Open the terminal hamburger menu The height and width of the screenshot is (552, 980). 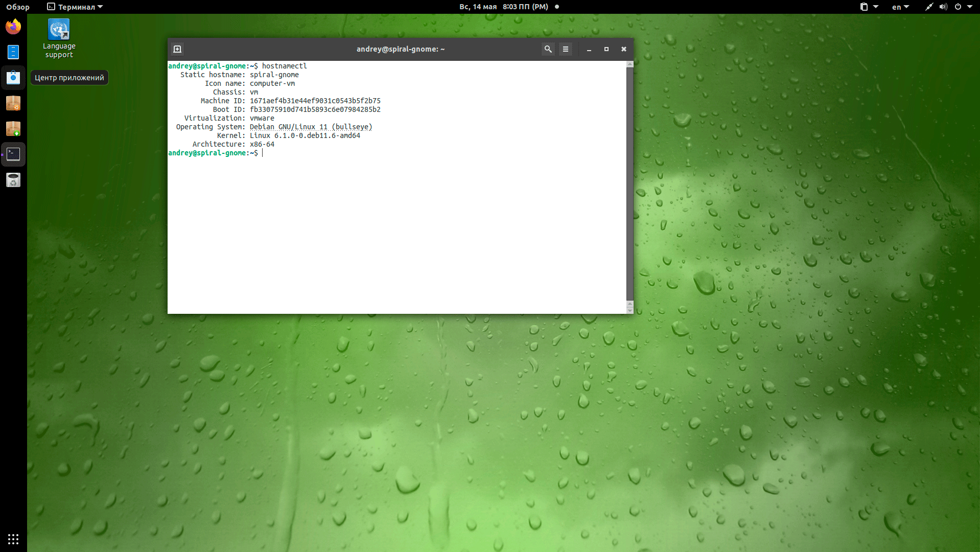point(565,49)
